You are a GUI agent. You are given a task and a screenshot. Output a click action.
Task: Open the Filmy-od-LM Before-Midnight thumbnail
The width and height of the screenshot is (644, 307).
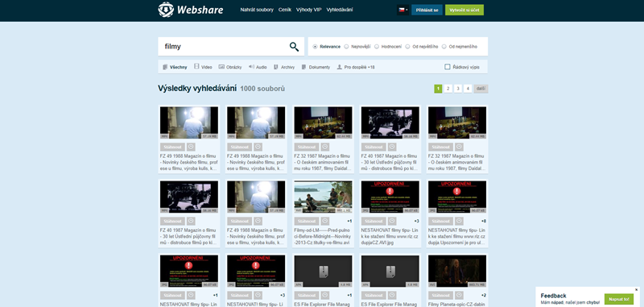tap(324, 197)
